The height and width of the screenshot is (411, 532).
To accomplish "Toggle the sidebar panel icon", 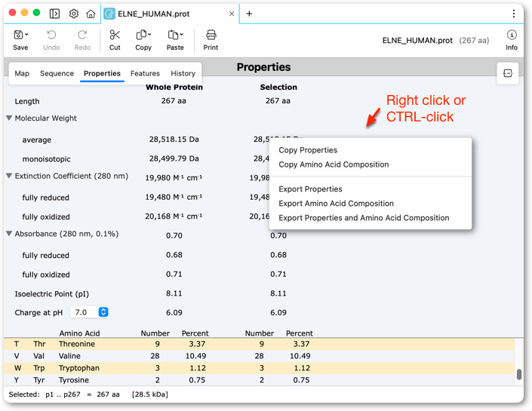I will [54, 14].
